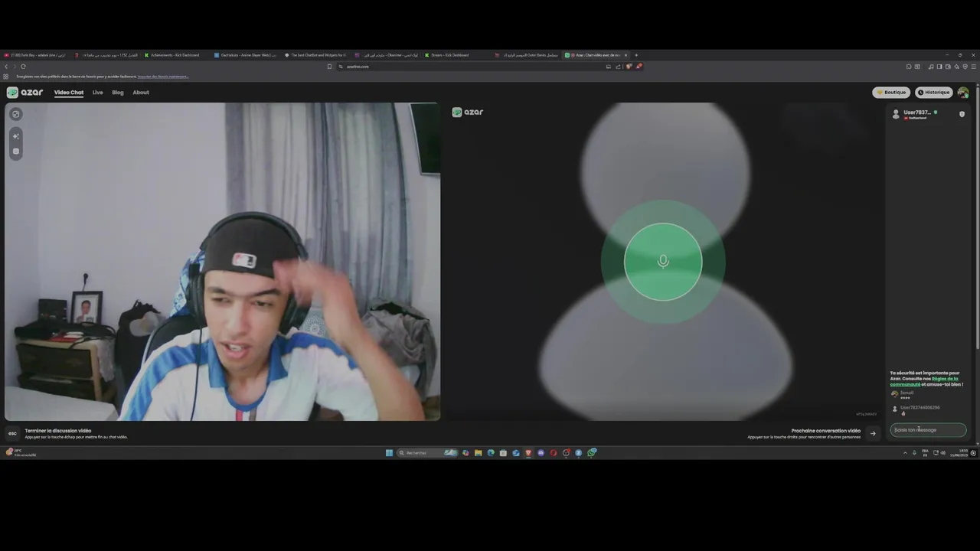Bookmark this page icon

click(329, 67)
